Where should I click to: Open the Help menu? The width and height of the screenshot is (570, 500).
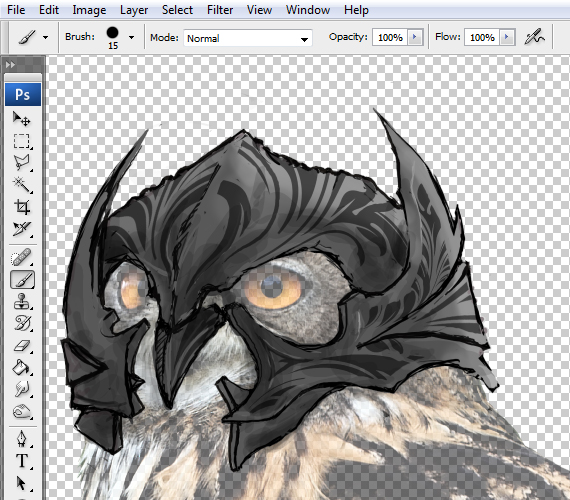pyautogui.click(x=356, y=10)
